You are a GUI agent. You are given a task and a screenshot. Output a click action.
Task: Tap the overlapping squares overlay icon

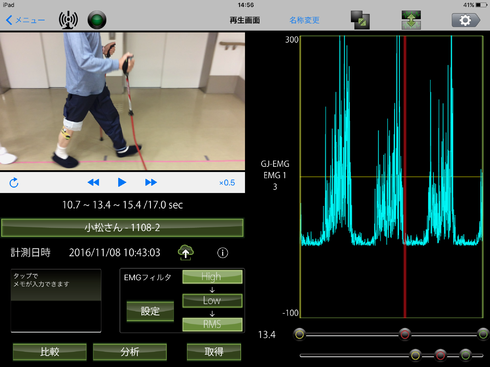click(x=360, y=20)
